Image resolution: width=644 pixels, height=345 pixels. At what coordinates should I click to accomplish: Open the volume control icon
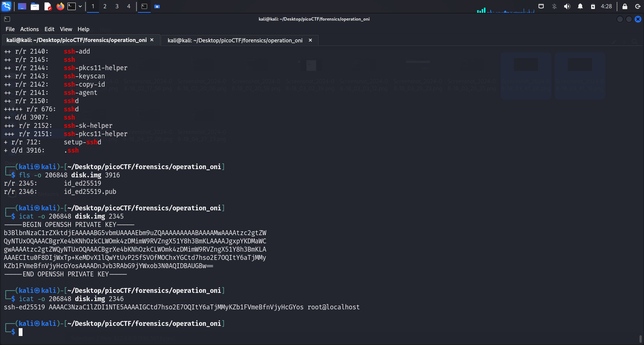coord(567,6)
